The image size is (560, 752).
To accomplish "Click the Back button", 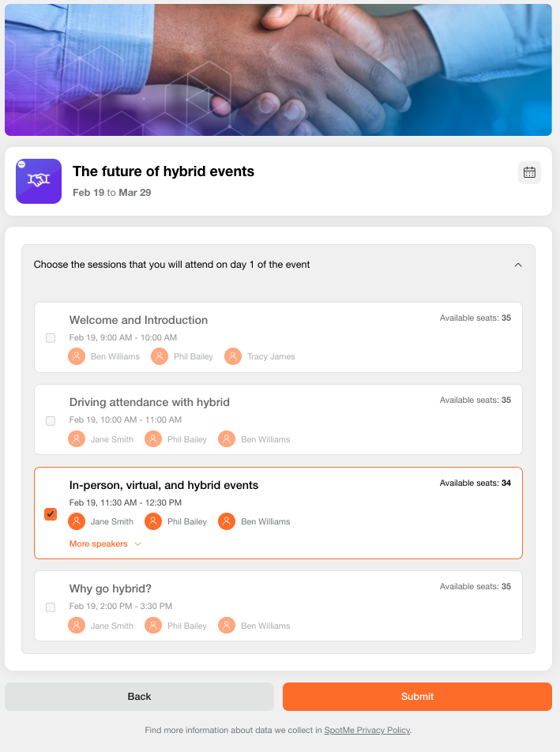I will [139, 696].
